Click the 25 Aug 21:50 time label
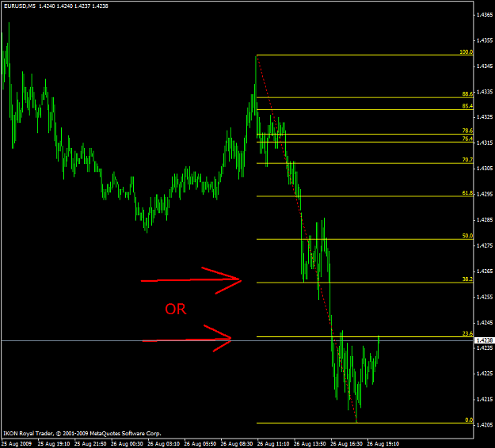 pos(90,444)
